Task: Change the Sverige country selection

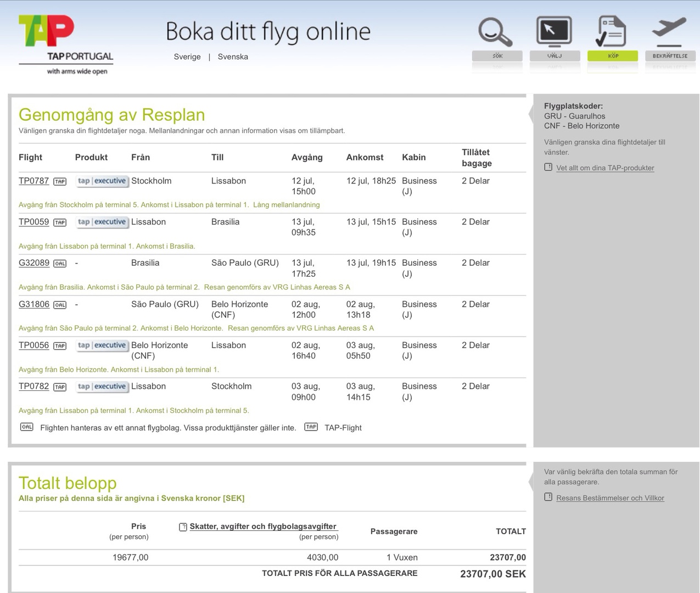Action: [x=187, y=57]
